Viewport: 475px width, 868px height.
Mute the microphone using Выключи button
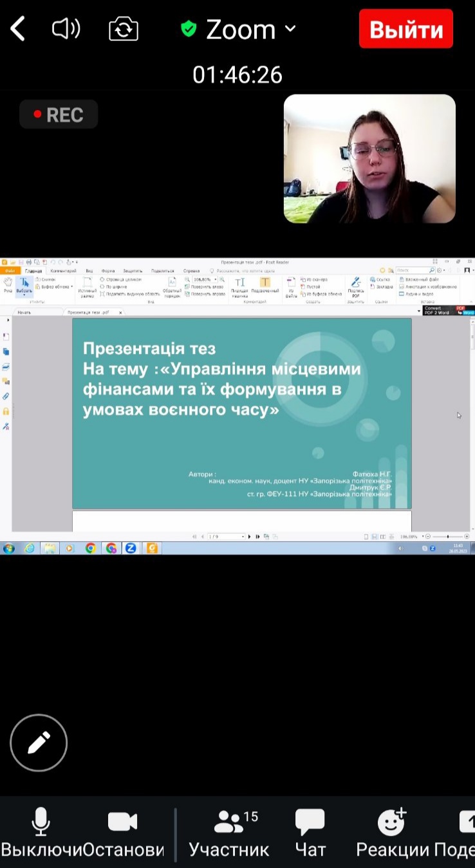point(41,833)
